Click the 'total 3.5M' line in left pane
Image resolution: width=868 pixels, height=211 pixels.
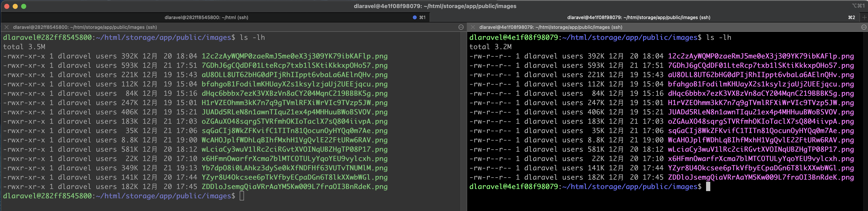[24, 47]
